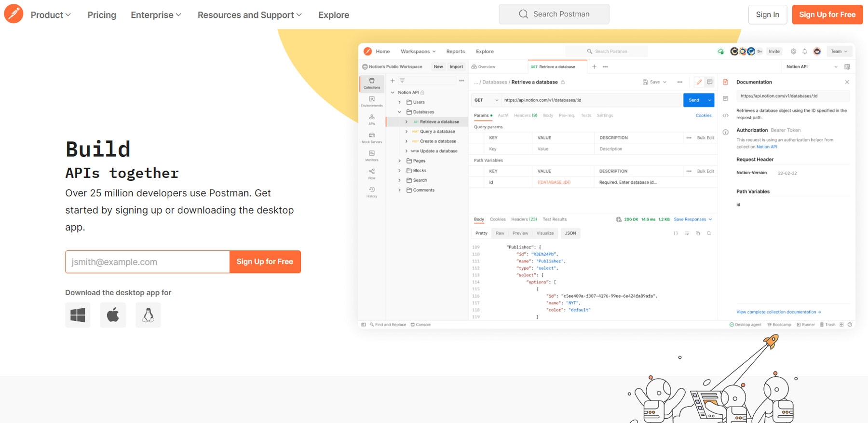The width and height of the screenshot is (868, 423).
Task: Click the filter icon in the collections panel
Action: pyautogui.click(x=402, y=81)
